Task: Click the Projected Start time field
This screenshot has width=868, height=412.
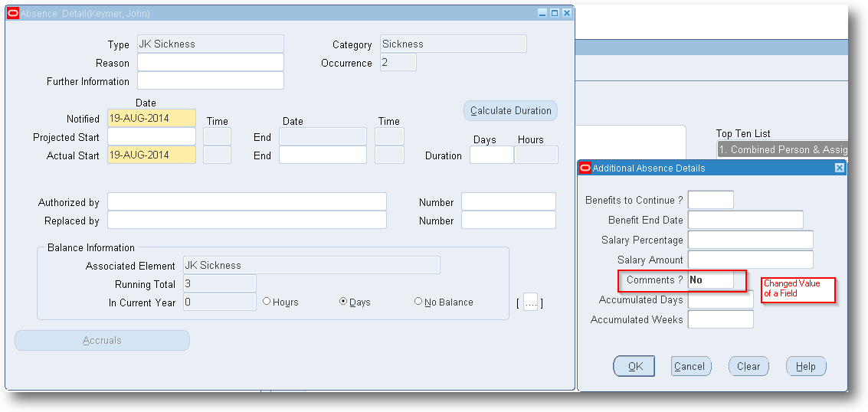Action: (x=217, y=136)
